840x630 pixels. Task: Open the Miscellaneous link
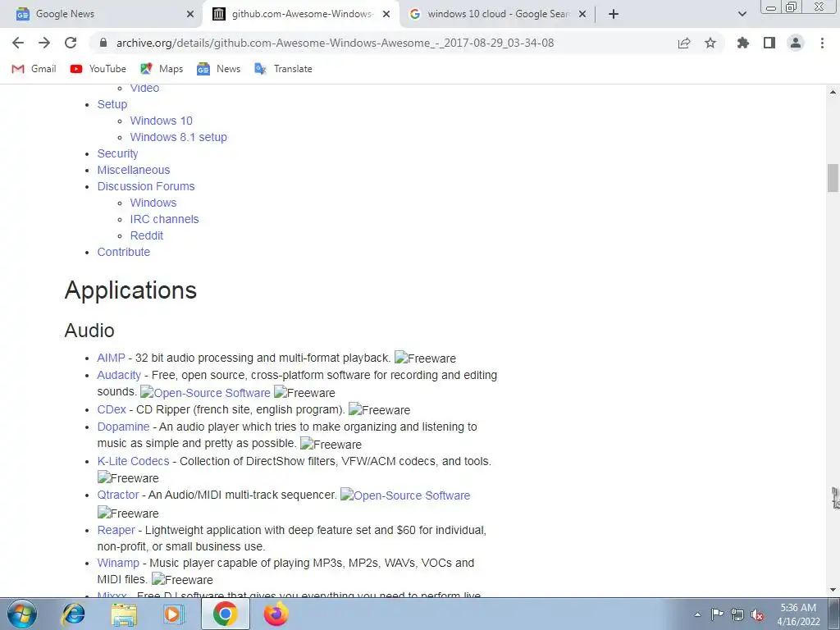point(134,170)
